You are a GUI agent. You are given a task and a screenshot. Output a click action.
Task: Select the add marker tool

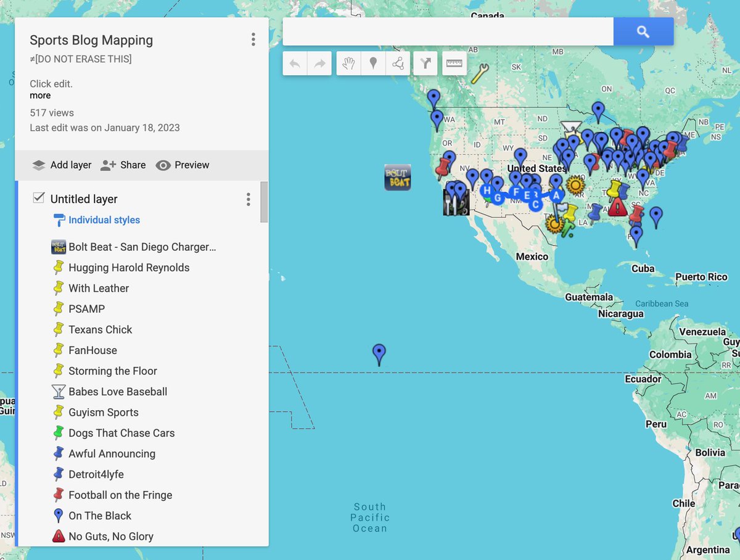[373, 64]
